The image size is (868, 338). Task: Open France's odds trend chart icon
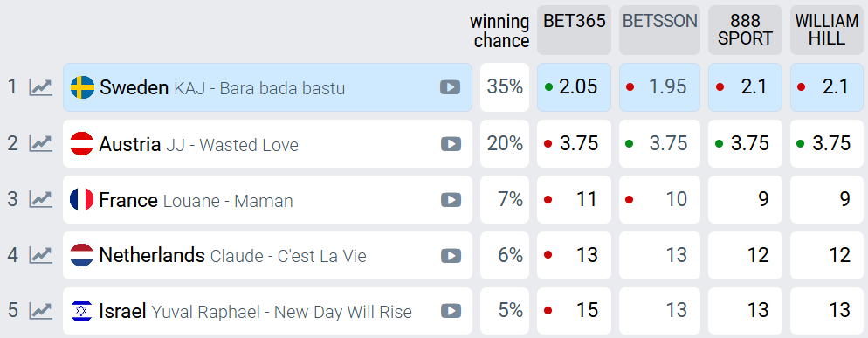pos(40,199)
